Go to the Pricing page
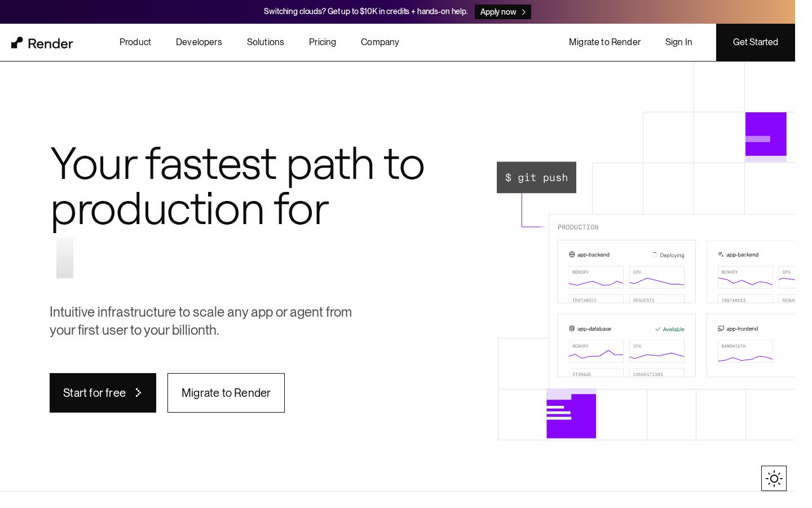The height and width of the screenshot is (508, 812). coord(323,42)
